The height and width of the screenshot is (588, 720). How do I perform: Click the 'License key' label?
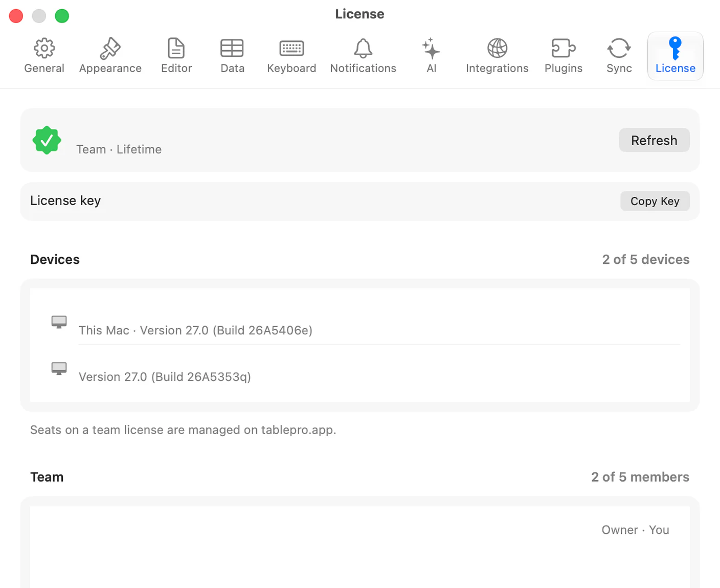65,200
